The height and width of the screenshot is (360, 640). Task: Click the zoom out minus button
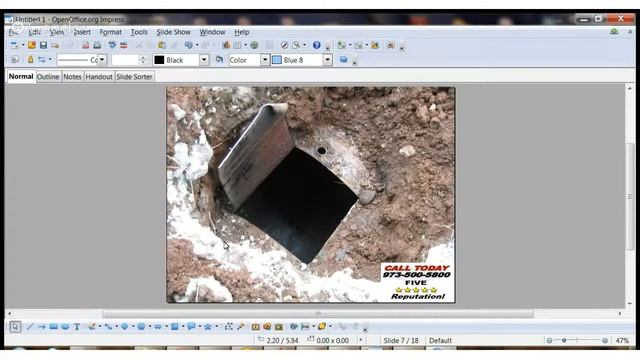pyautogui.click(x=549, y=340)
